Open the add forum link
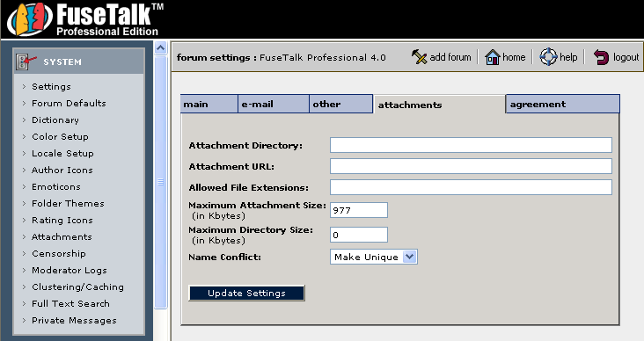The image size is (644, 341). click(450, 57)
